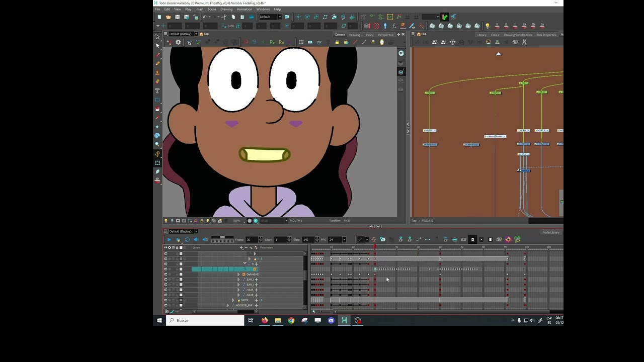Viewport: 644px width, 362px height.
Task: Select the Text tool in left toolbar
Action: coord(157,91)
